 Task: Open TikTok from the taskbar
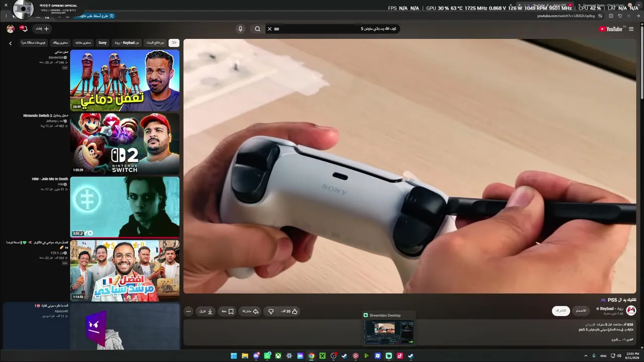click(400, 356)
